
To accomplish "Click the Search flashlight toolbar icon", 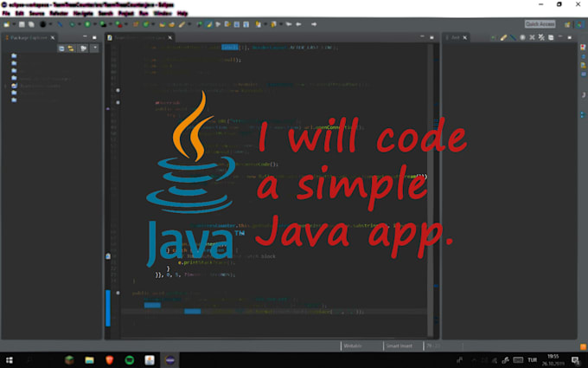I will pyautogui.click(x=182, y=24).
